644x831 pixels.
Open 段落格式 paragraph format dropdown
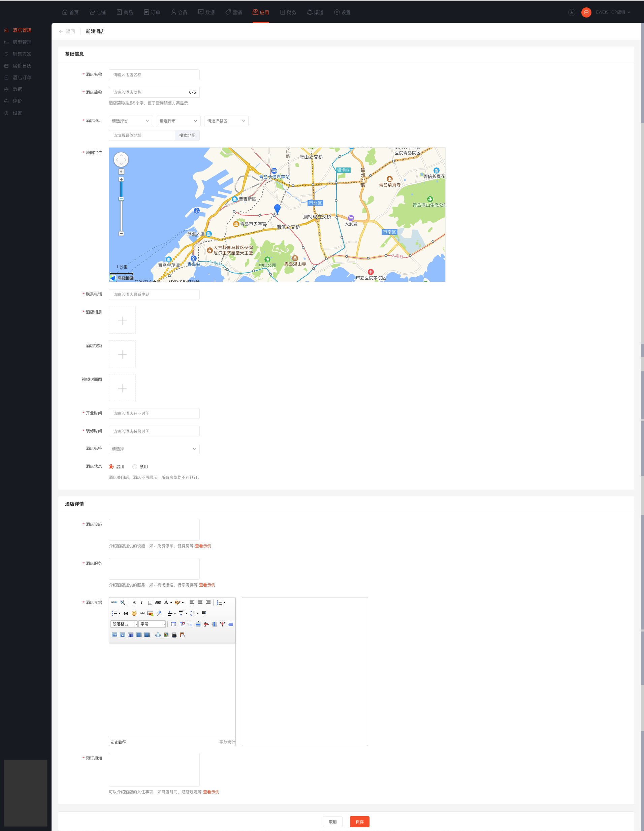[124, 624]
